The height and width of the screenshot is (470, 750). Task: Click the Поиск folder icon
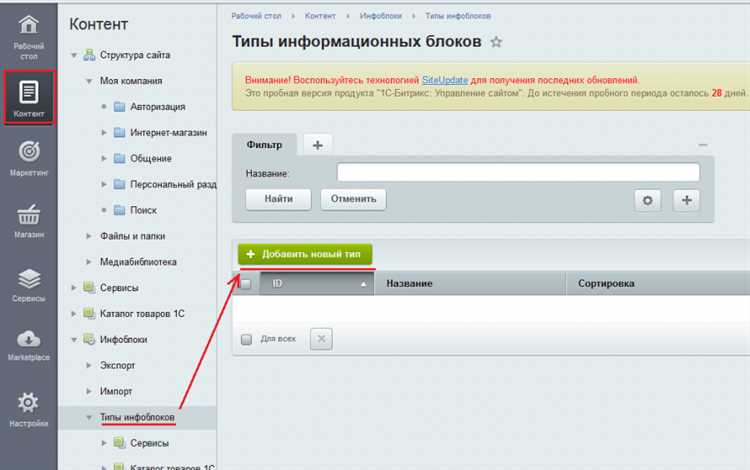pyautogui.click(x=119, y=210)
